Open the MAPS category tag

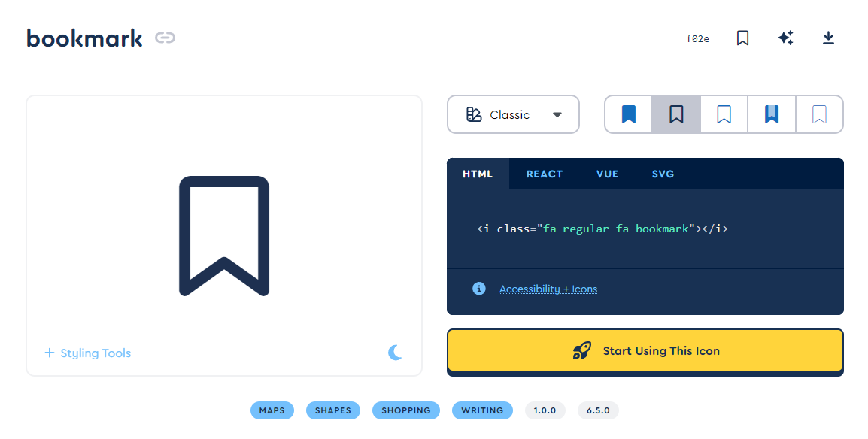(x=272, y=410)
